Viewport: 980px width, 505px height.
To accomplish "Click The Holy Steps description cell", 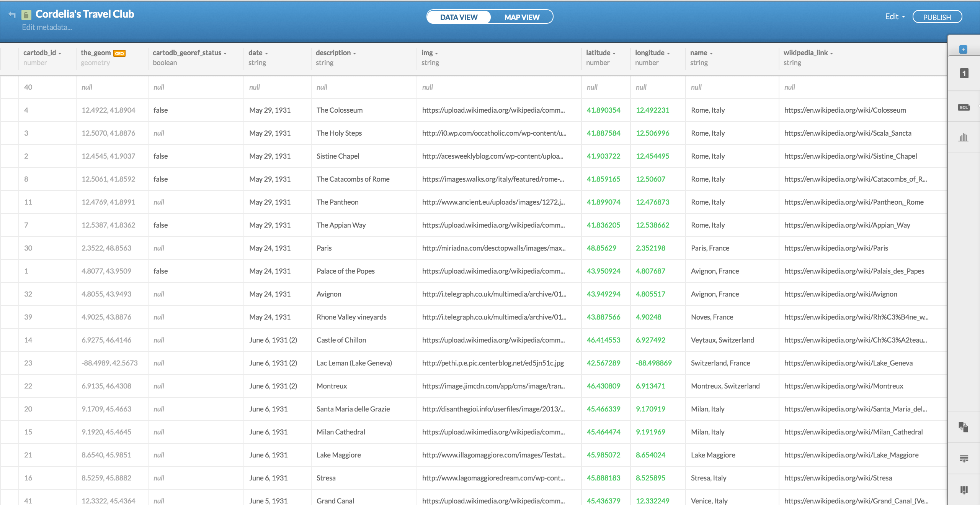I will (x=364, y=133).
